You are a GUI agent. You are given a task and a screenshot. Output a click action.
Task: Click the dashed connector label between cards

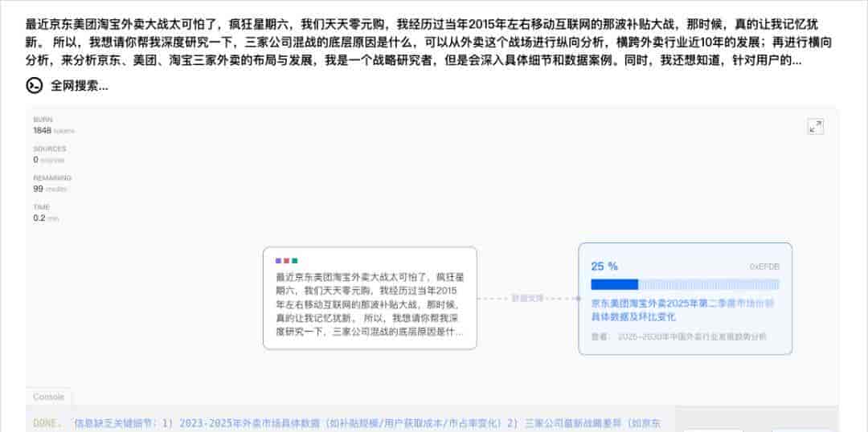tap(527, 298)
